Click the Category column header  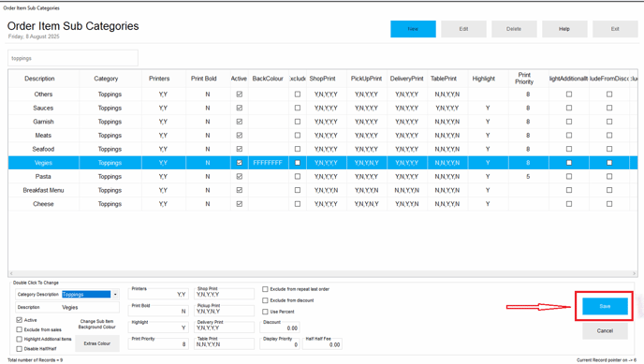(106, 79)
